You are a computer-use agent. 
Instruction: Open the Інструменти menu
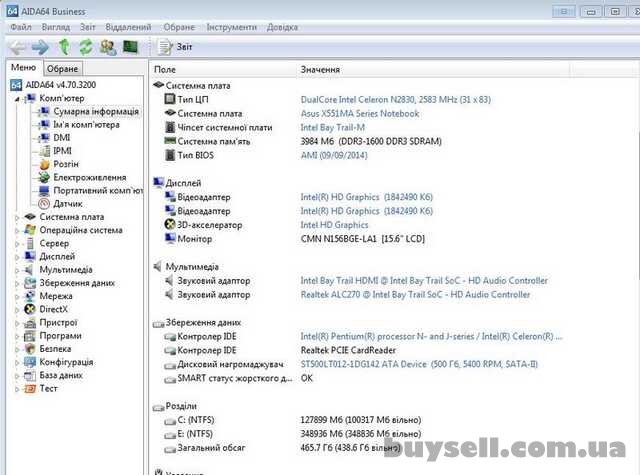point(231,27)
